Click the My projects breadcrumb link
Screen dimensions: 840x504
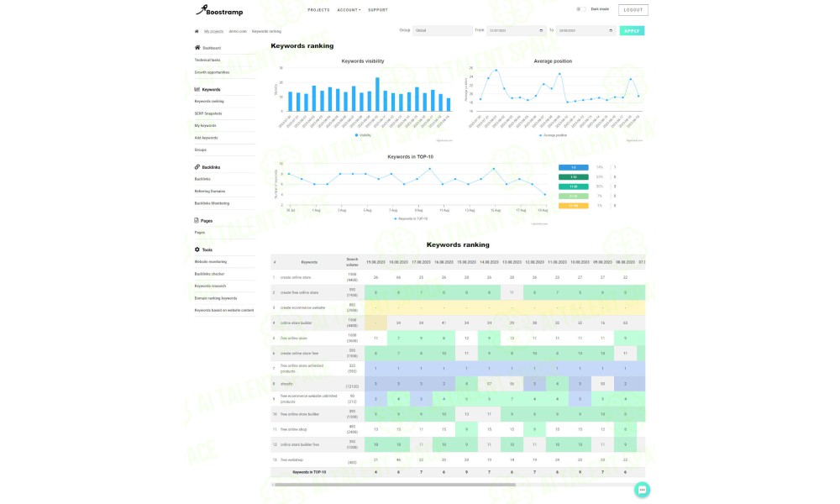click(213, 31)
